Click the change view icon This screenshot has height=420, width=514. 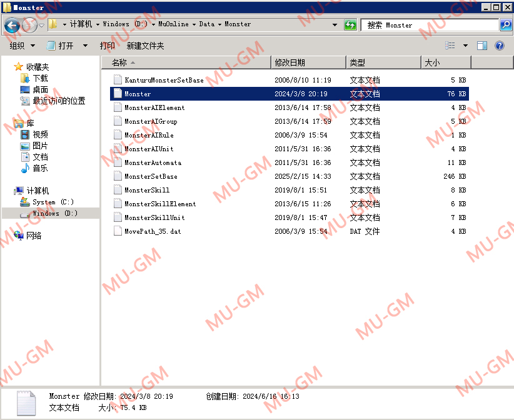pyautogui.click(x=450, y=46)
